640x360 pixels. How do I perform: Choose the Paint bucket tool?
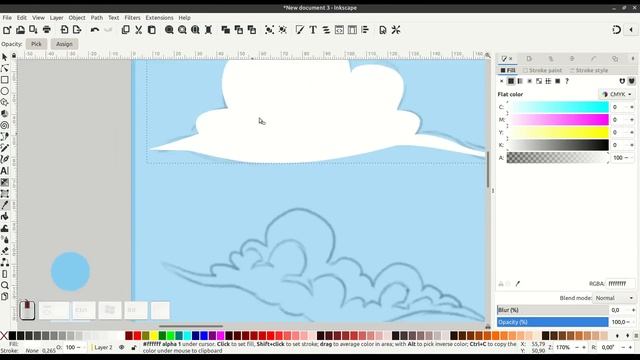pos(4,216)
